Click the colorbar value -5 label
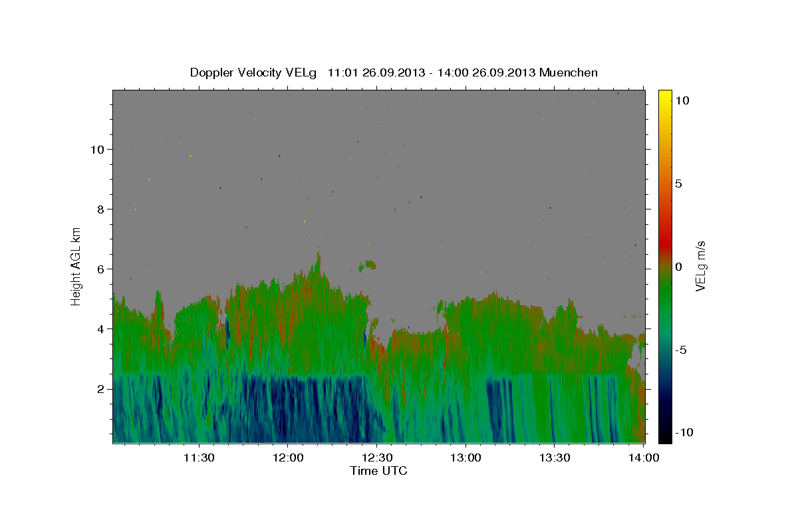 [680, 350]
